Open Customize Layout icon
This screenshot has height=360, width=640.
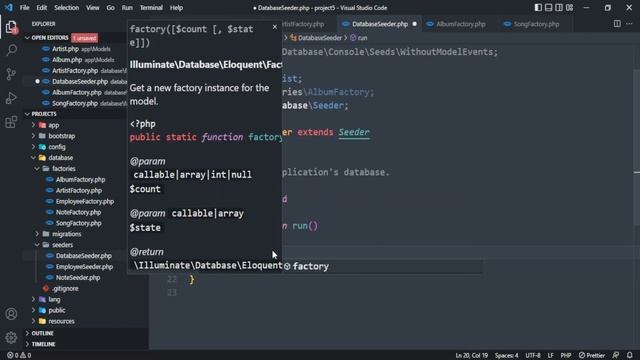[569, 8]
